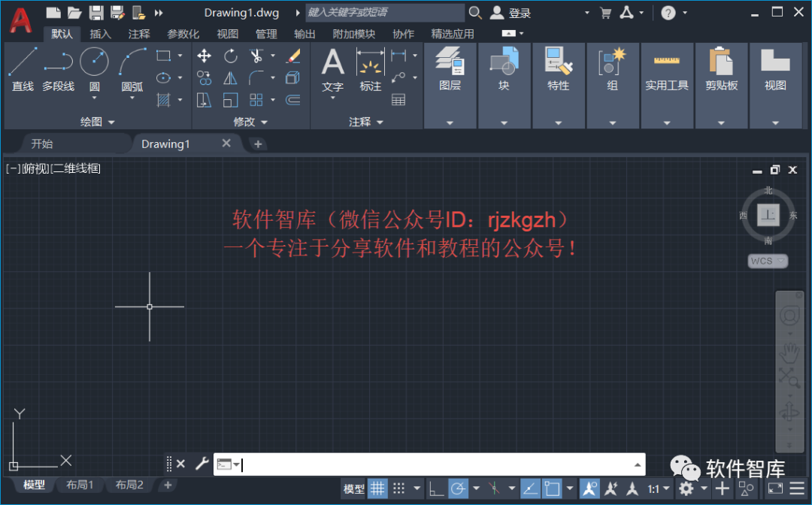The image size is (812, 505).
Task: Switch to the Annotate (注释) ribbon tab
Action: point(139,34)
